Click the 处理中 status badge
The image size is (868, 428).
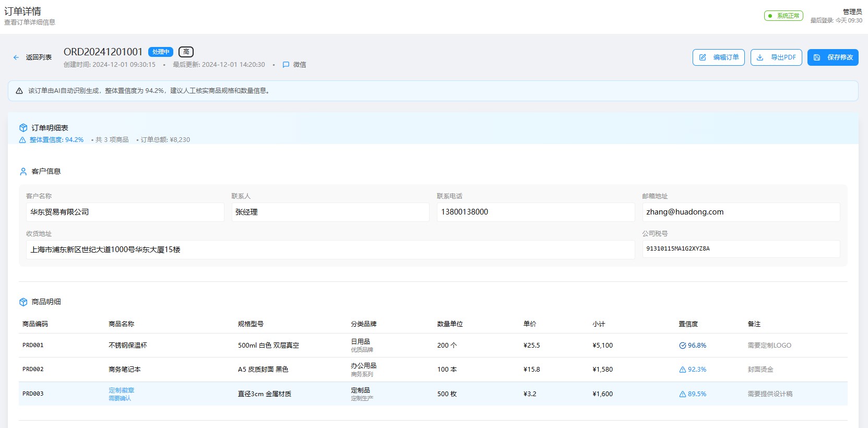[160, 52]
